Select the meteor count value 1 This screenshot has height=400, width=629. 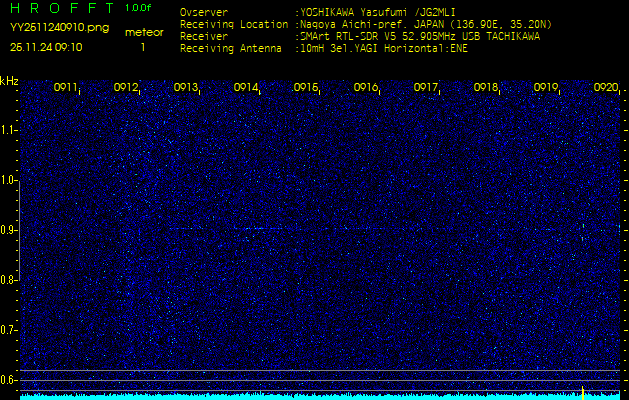click(x=142, y=47)
